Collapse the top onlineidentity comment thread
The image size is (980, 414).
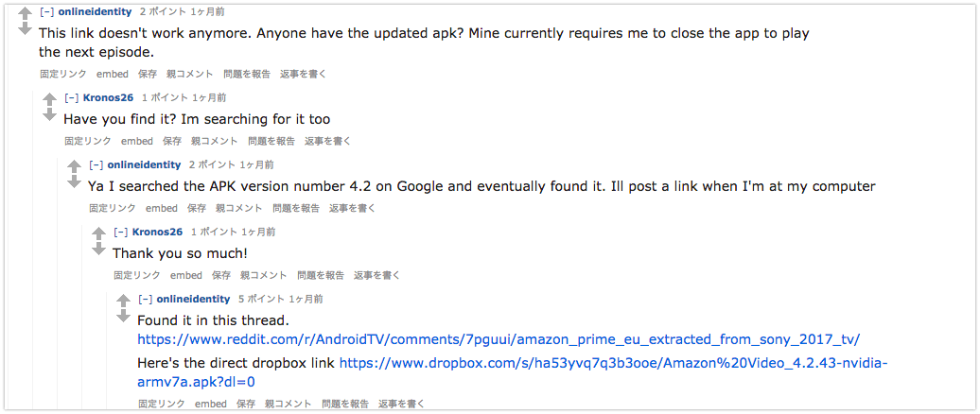tap(46, 11)
